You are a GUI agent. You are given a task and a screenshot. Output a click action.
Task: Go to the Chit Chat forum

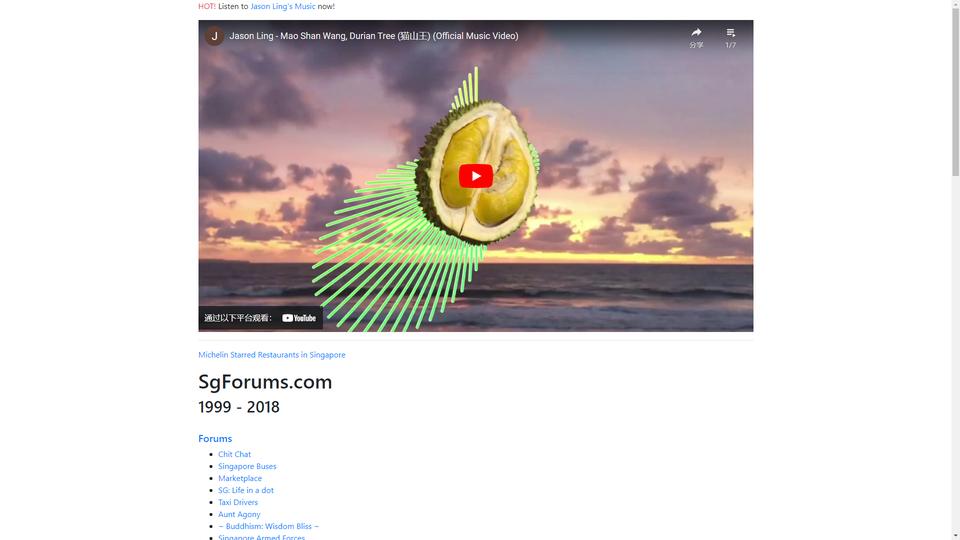tap(234, 454)
